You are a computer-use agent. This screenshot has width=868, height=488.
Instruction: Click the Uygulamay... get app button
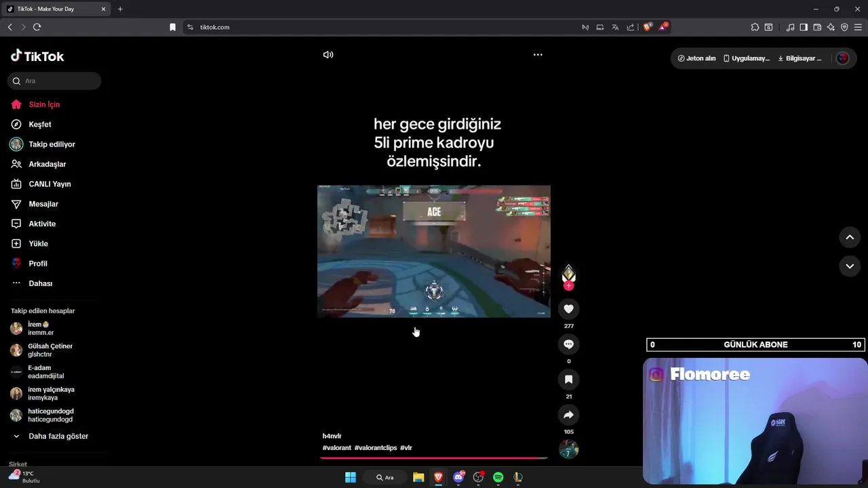tap(746, 58)
